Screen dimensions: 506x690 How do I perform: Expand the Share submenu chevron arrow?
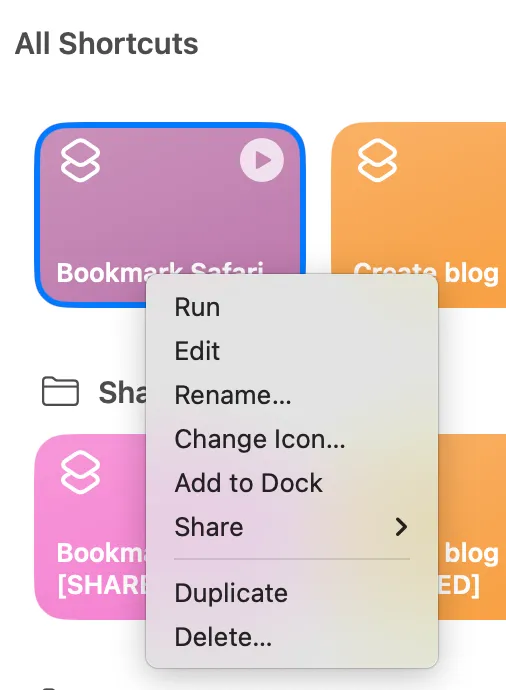pos(401,527)
